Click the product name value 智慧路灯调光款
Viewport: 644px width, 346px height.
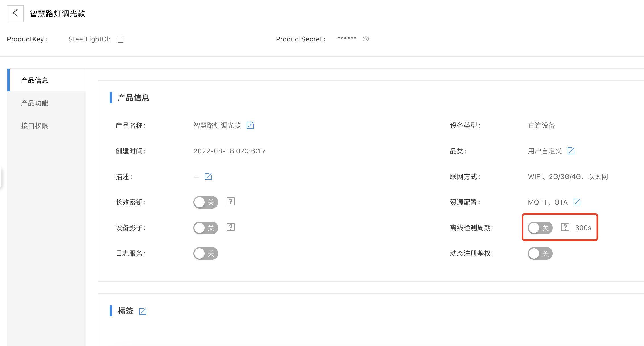[x=217, y=125]
